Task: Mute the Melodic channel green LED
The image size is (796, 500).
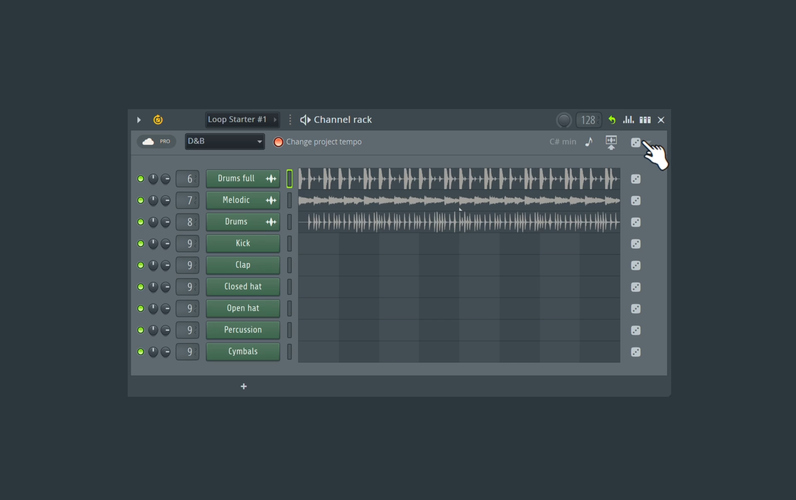Action: 141,201
